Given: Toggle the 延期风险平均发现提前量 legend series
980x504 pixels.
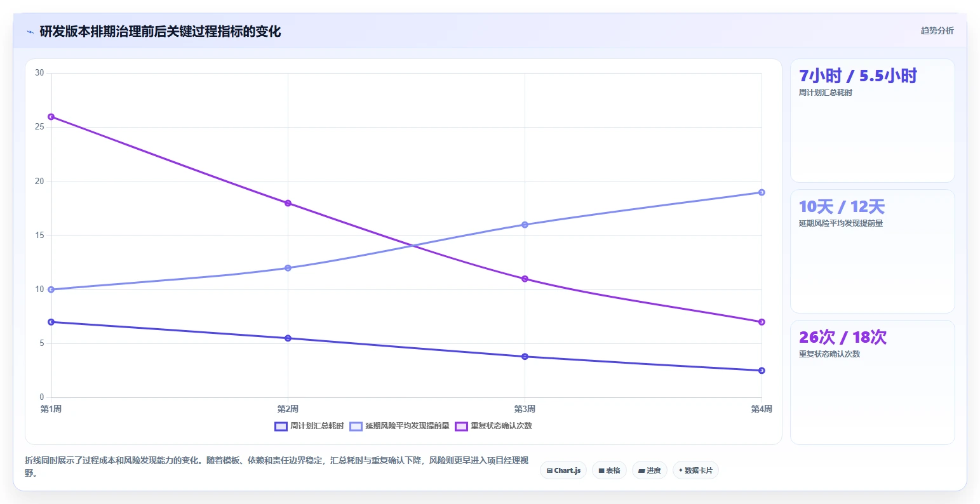Looking at the screenshot, I should [x=399, y=426].
